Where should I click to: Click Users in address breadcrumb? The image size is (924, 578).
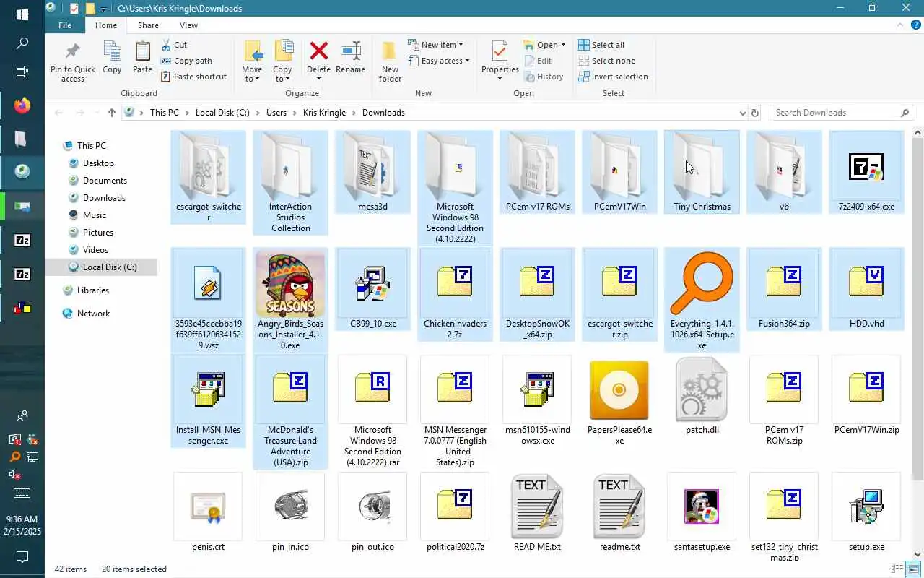[276, 113]
